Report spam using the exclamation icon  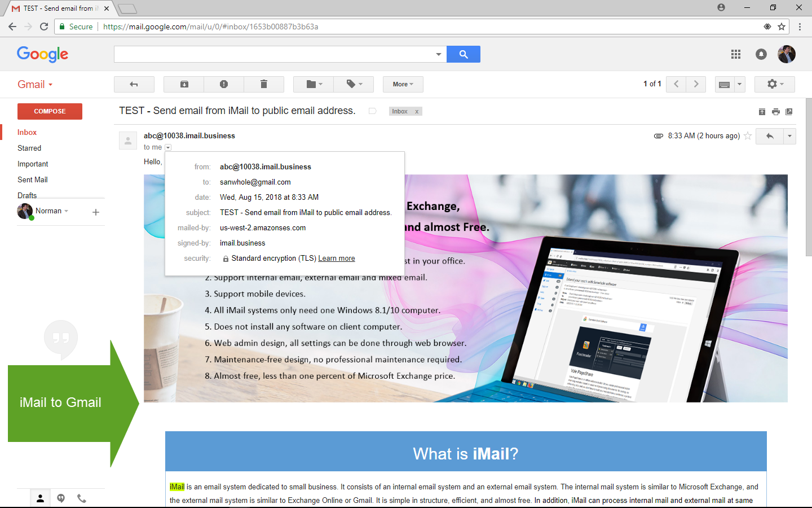click(x=224, y=84)
